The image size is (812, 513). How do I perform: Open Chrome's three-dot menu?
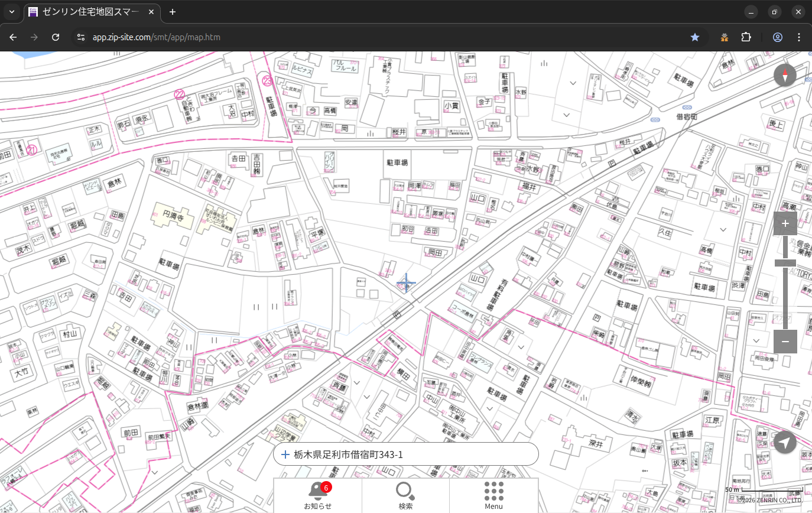tap(799, 37)
